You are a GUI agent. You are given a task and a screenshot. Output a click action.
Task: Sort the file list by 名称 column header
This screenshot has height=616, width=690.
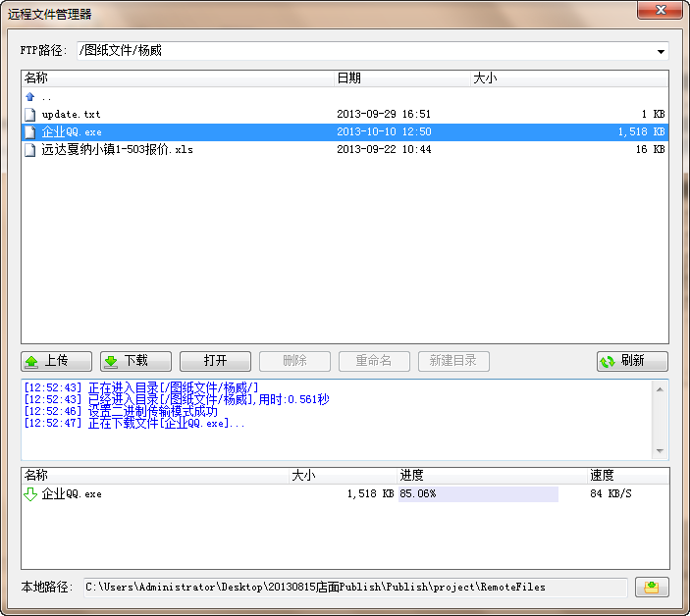[x=178, y=78]
